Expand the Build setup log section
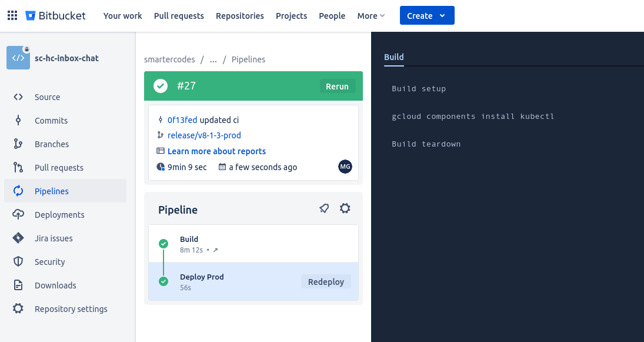Viewport: 644px width, 342px height. pos(419,88)
